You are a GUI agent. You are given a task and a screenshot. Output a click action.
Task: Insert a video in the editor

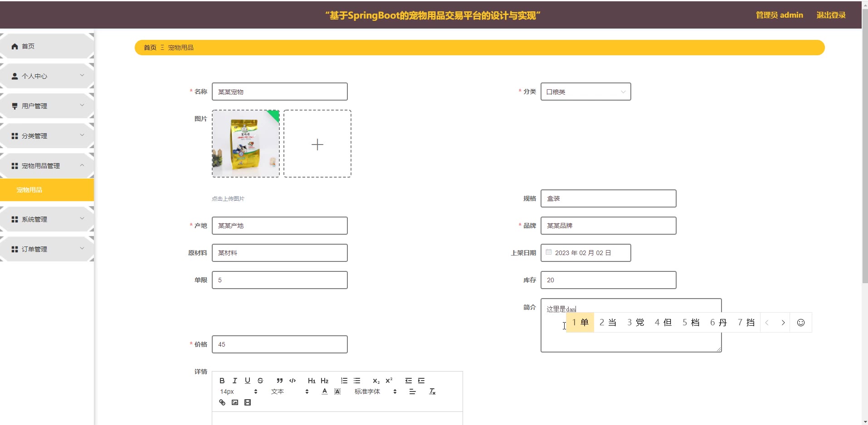(x=248, y=402)
